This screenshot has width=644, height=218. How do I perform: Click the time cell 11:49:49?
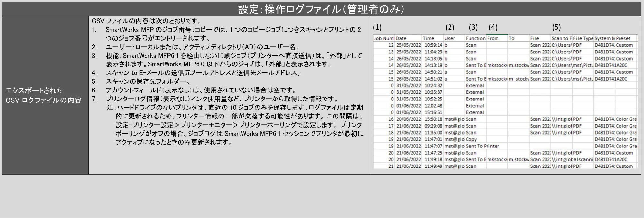click(x=433, y=166)
